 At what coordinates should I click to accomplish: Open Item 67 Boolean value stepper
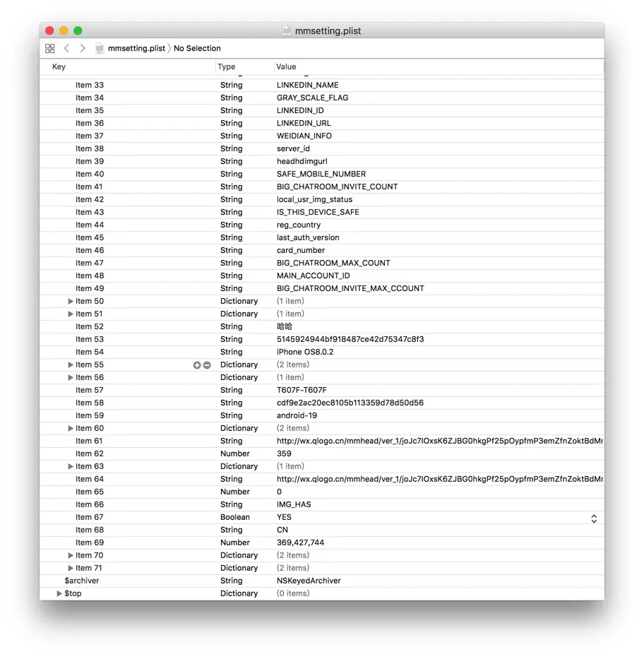[594, 519]
